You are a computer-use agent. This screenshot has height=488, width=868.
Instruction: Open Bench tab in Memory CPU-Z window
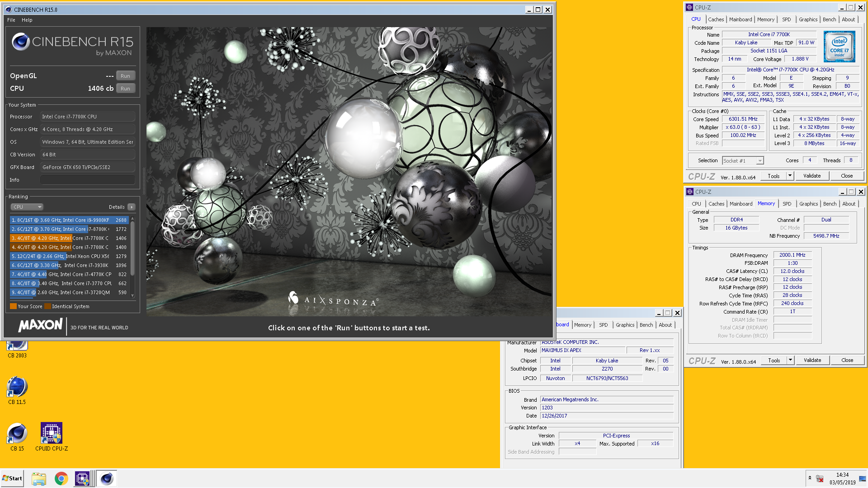pyautogui.click(x=830, y=204)
